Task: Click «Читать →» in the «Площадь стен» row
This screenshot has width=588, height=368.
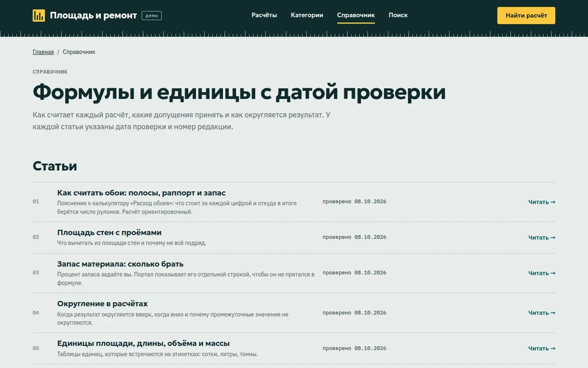Action: click(x=542, y=238)
